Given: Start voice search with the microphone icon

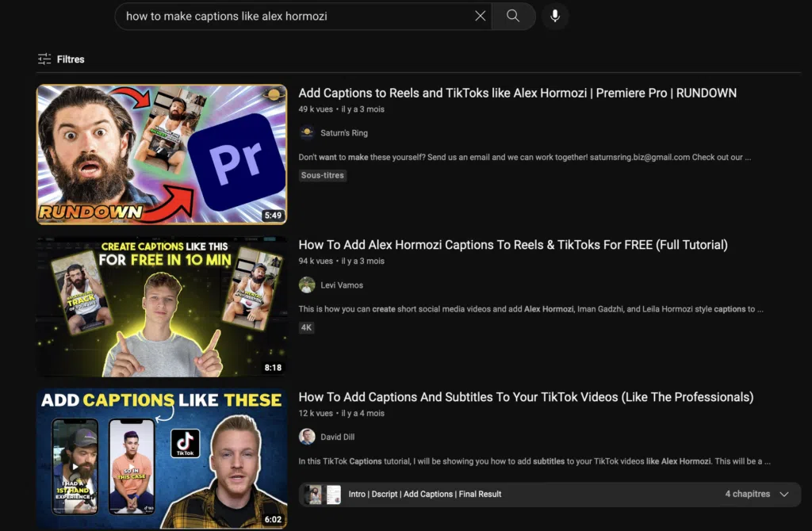Looking at the screenshot, I should click(x=555, y=16).
